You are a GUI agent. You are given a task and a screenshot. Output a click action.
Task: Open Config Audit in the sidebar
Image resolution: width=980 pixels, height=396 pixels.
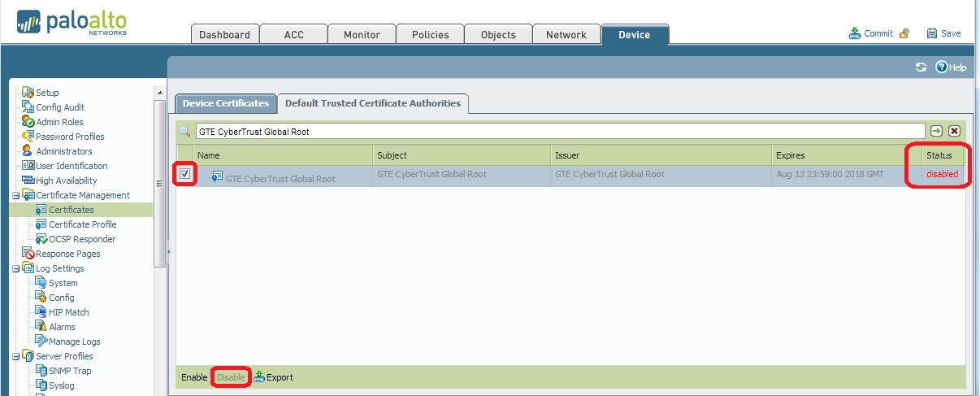tap(60, 107)
